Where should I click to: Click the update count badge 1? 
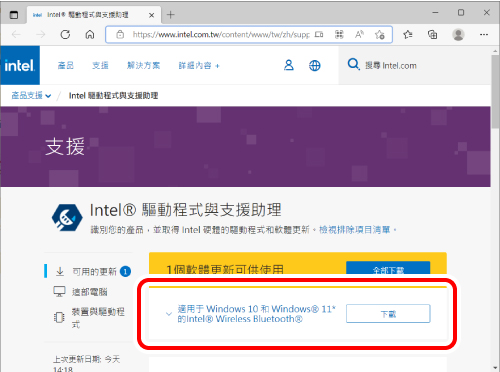(x=125, y=272)
